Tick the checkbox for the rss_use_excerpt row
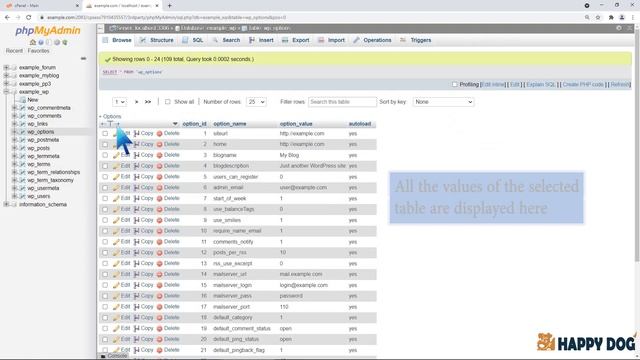 click(105, 263)
